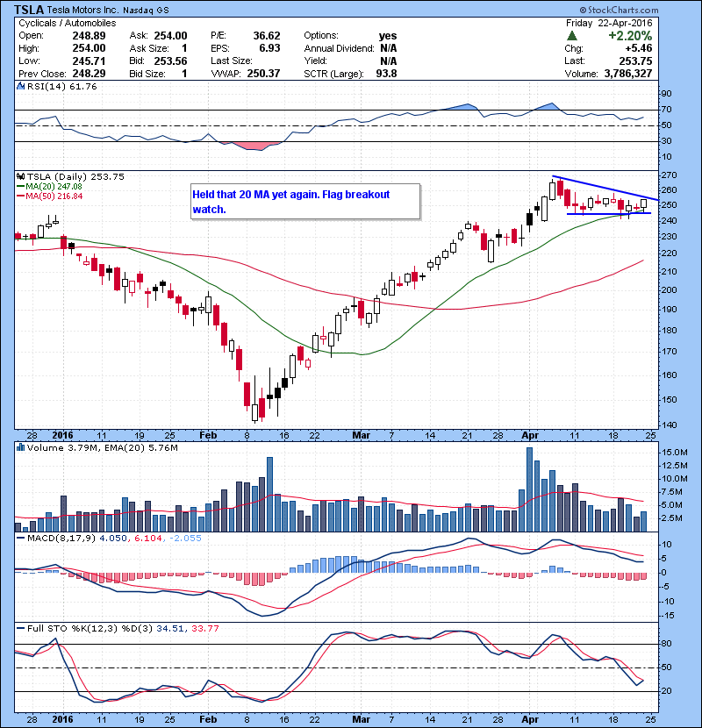Screen dimensions: 702x728
Task: Click the Bid Size label
Action: pyautogui.click(x=147, y=74)
